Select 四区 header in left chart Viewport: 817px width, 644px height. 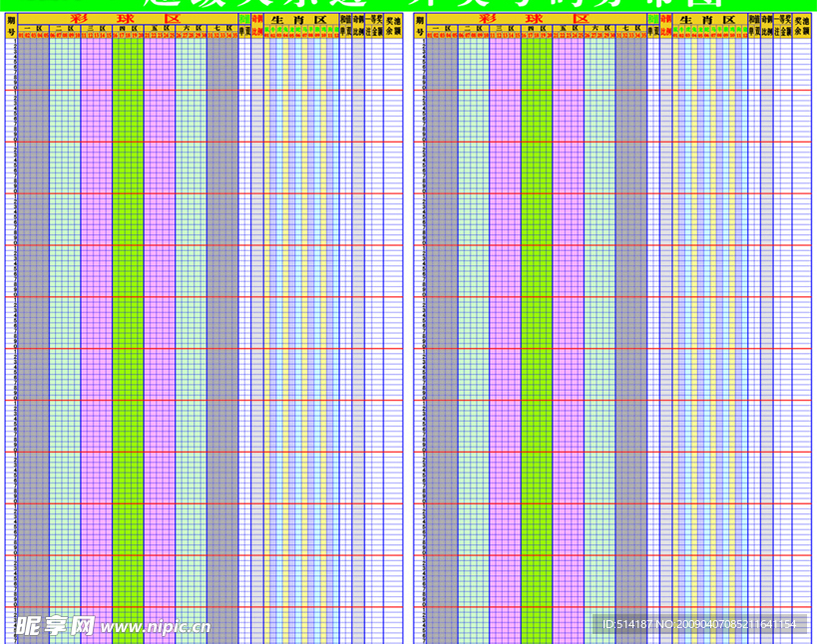point(128,28)
